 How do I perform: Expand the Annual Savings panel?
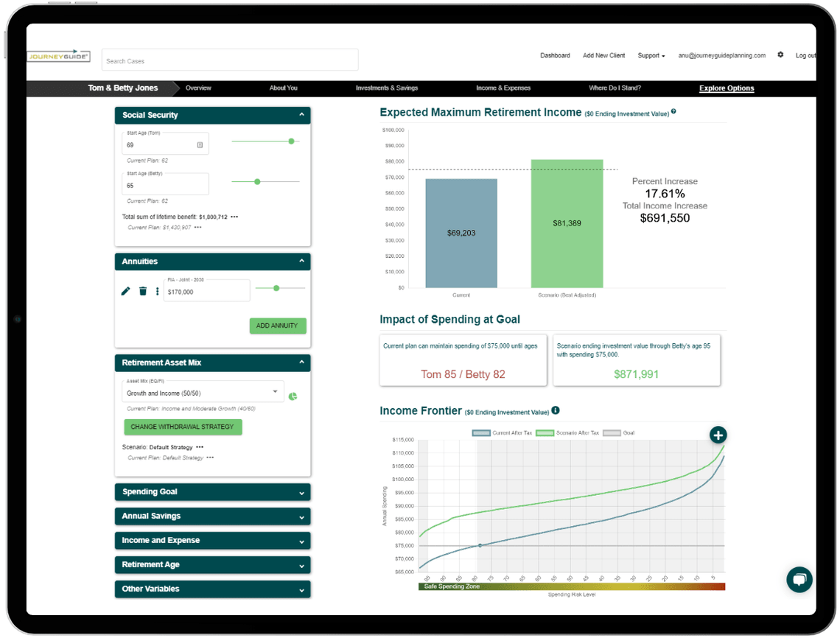213,516
